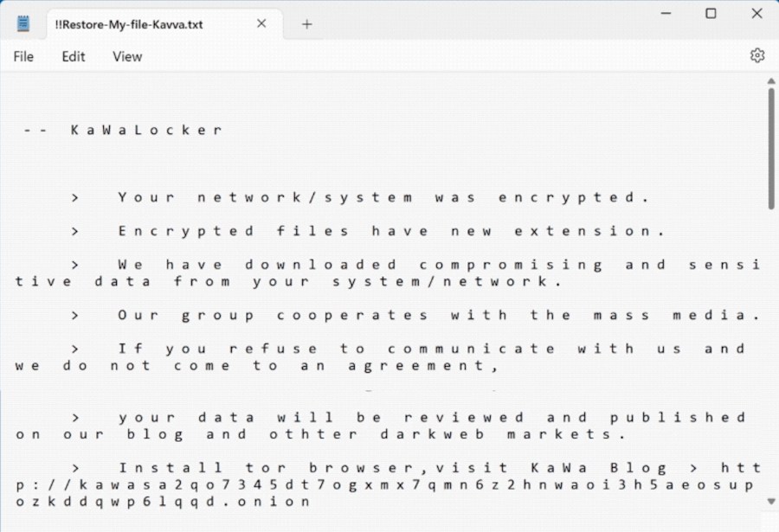Close the Notepad window
Screen dimensions: 779x532
[x=756, y=14]
